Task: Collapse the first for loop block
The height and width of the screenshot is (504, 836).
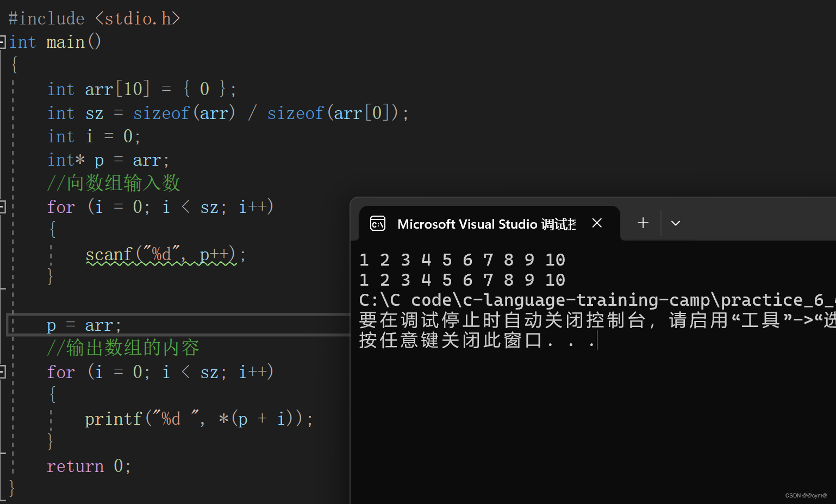Action: 3,206
